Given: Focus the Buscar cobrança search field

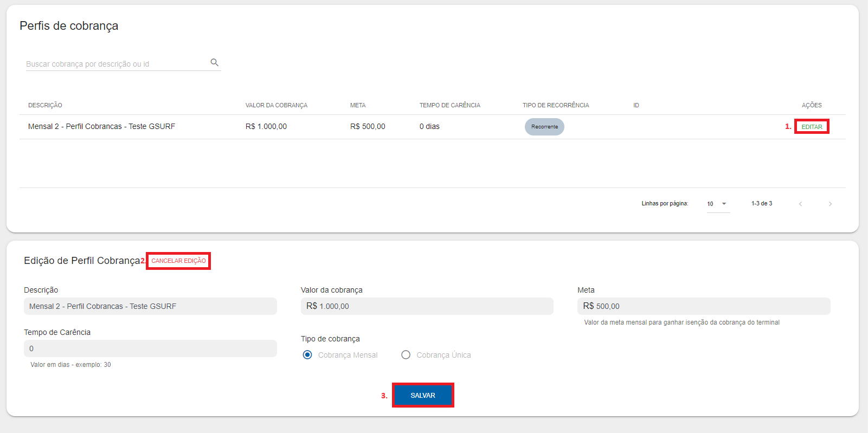Looking at the screenshot, I should point(117,64).
